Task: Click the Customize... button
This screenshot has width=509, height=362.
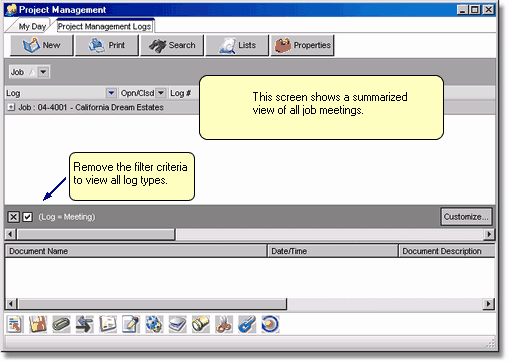Action: pyautogui.click(x=466, y=217)
